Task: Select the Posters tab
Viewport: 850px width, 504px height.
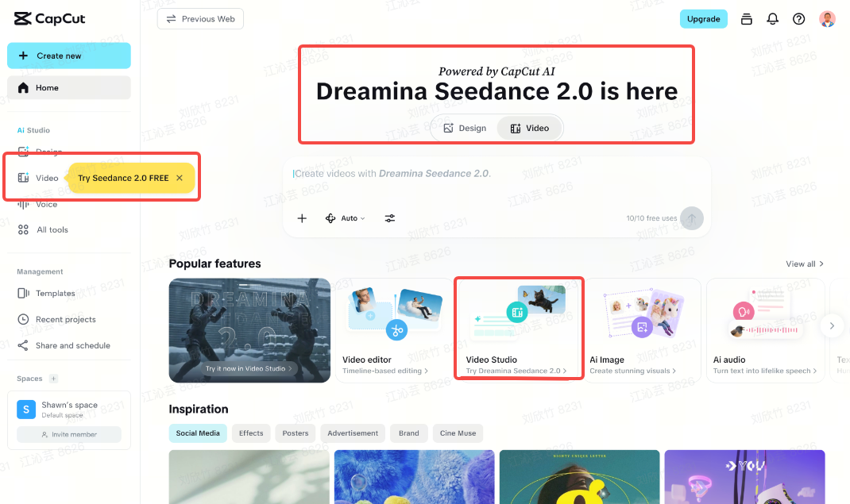Action: pos(296,433)
